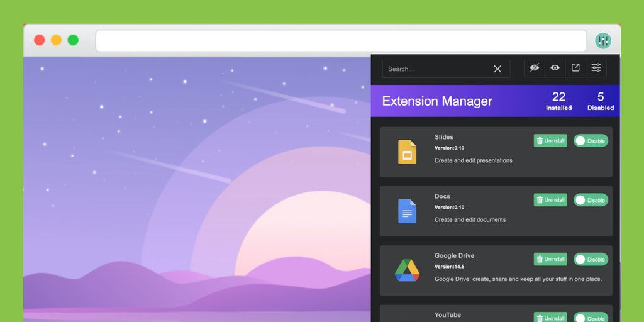Viewport: 644px width, 322px height.
Task: Click 'Create and edit documents' description
Action: [470, 219]
